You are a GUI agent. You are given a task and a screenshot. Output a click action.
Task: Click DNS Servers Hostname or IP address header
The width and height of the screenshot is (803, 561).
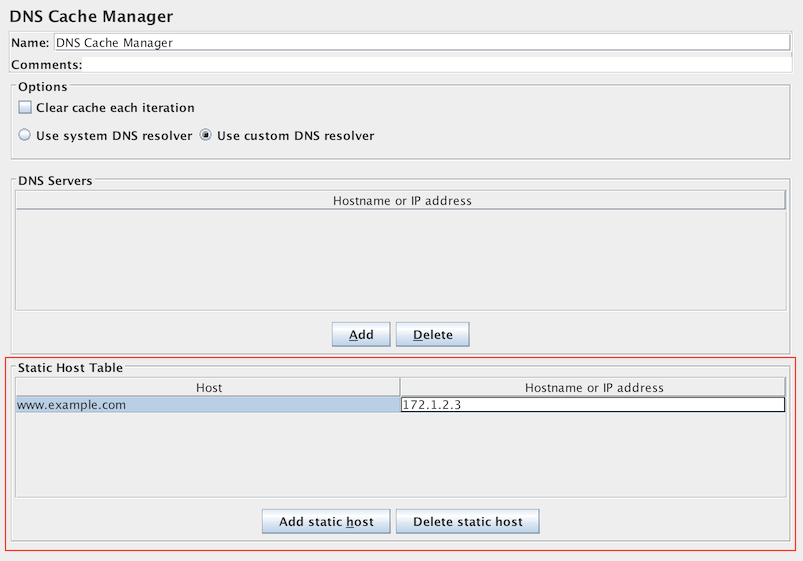coord(401,200)
